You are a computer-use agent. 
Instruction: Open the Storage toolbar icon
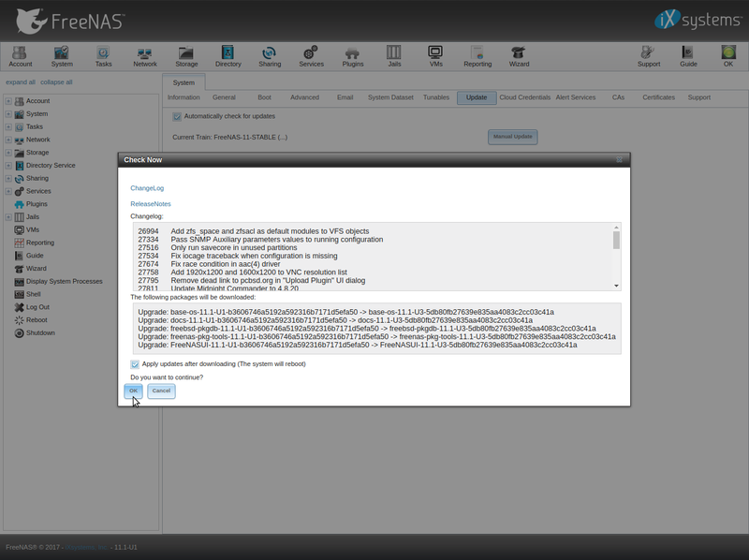pos(186,56)
